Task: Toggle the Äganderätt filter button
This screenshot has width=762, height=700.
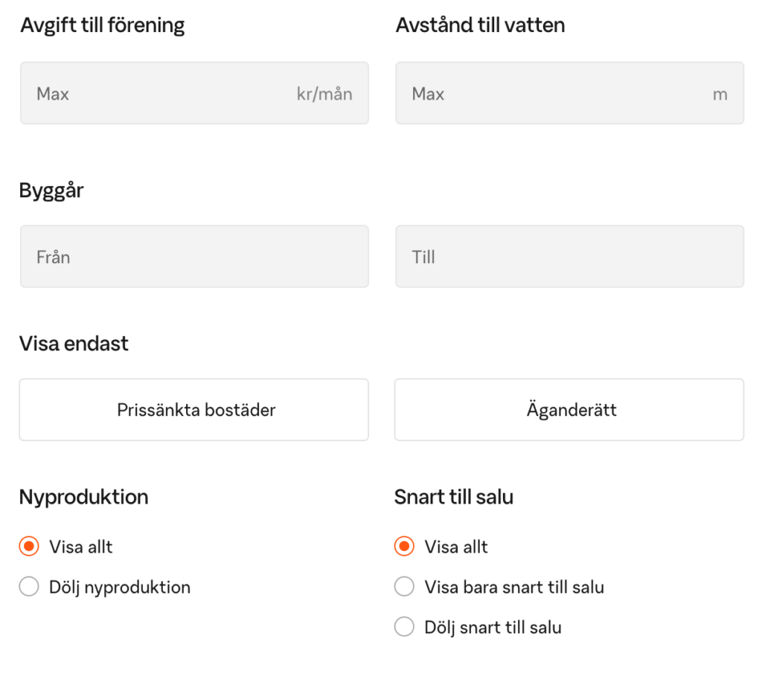Action: [x=569, y=410]
